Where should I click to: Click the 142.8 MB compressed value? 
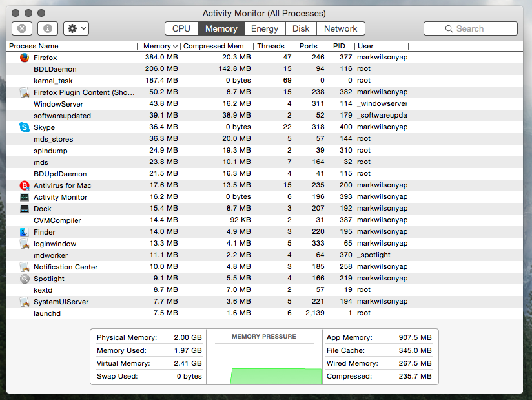pyautogui.click(x=234, y=68)
